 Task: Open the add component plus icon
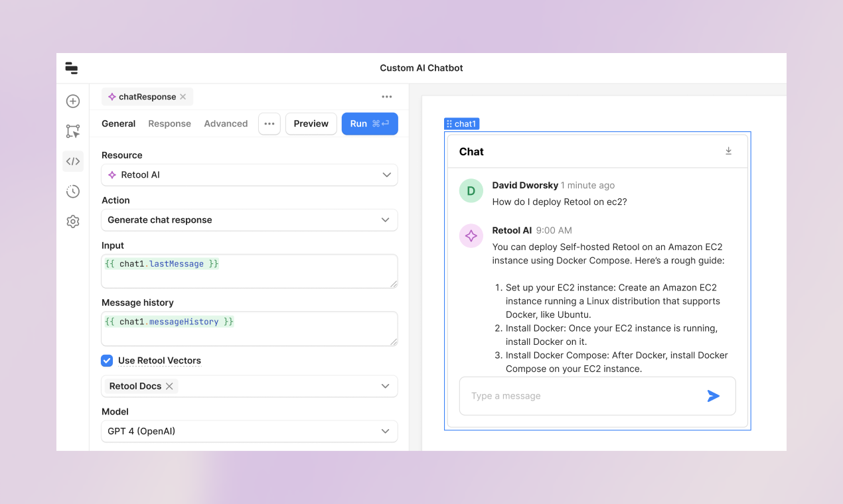pos(73,101)
